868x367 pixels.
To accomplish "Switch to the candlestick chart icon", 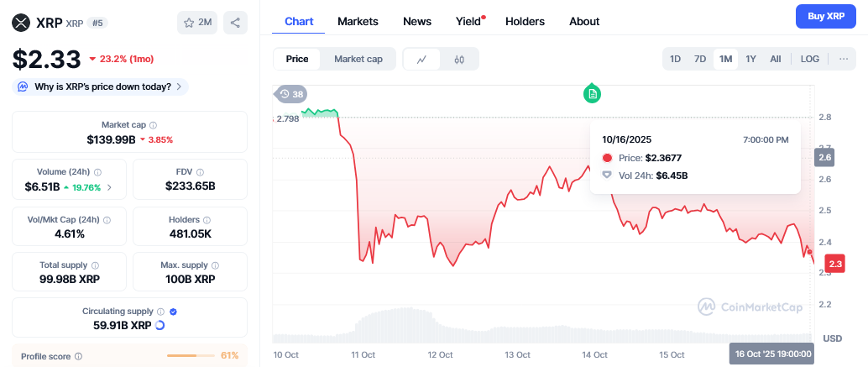I will [x=459, y=59].
